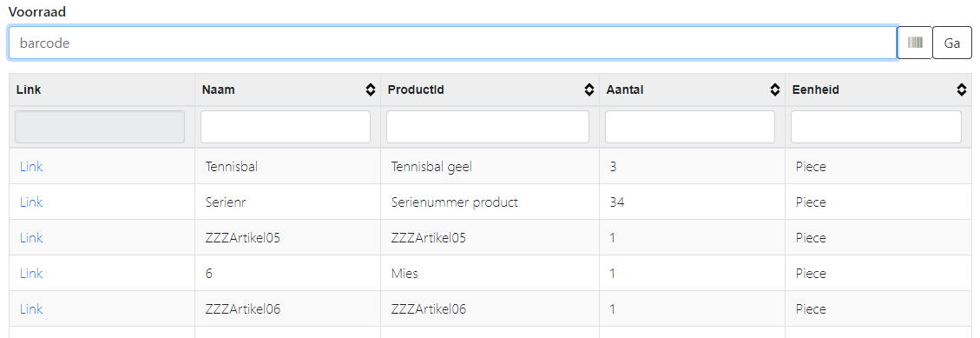Select ZZZArtikel06 in Naam column
The height and width of the screenshot is (338, 980).
click(x=287, y=309)
